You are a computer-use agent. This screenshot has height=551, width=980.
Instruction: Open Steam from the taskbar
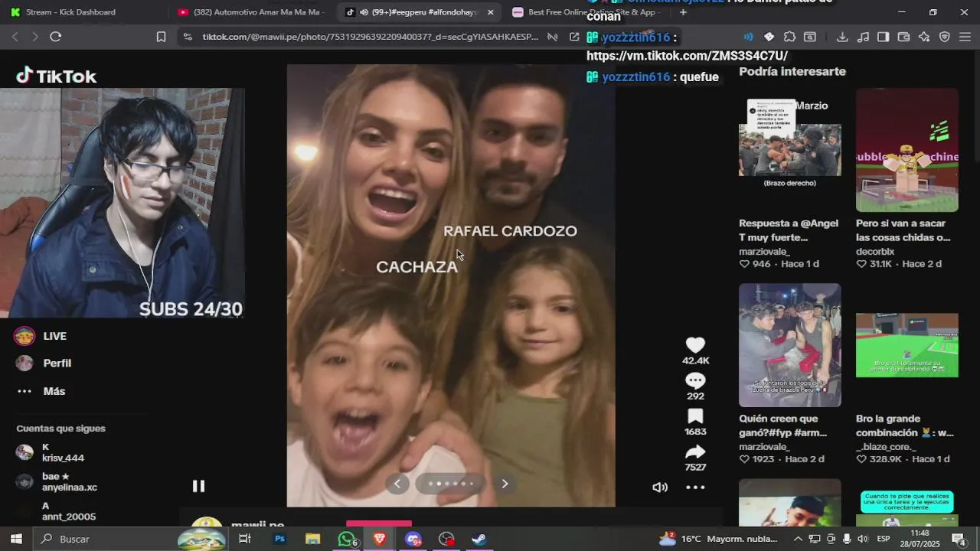(x=479, y=539)
